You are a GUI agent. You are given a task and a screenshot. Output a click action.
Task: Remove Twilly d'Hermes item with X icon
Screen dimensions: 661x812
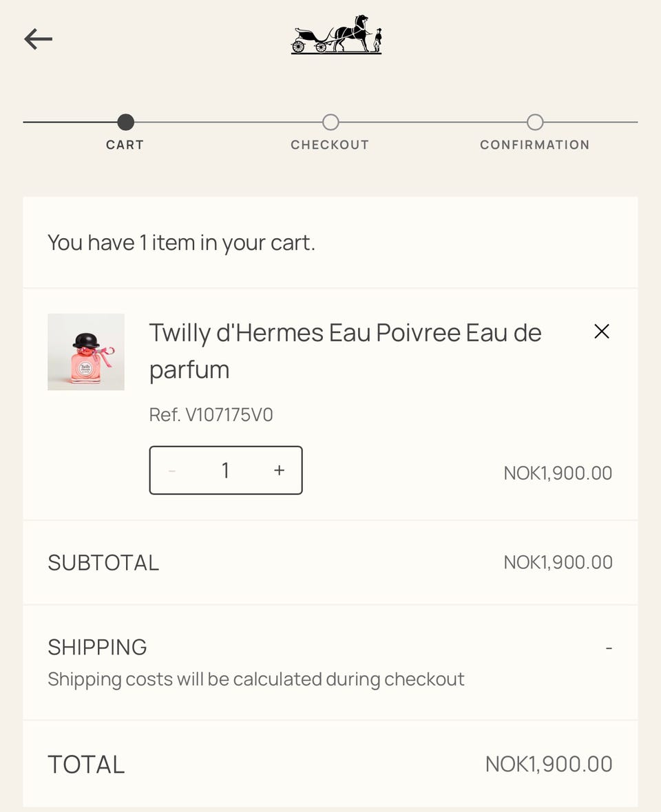click(x=602, y=332)
